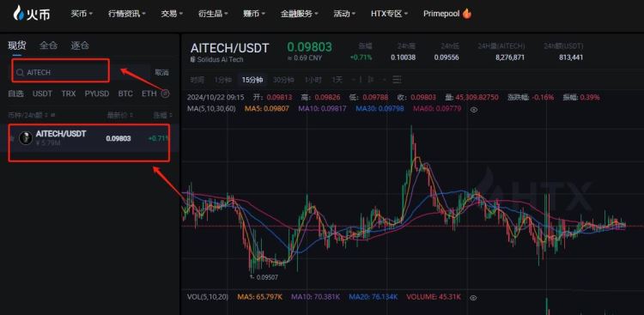Toggle MA indicator visibility eye icon
This screenshot has width=644, height=315.
tap(474, 109)
